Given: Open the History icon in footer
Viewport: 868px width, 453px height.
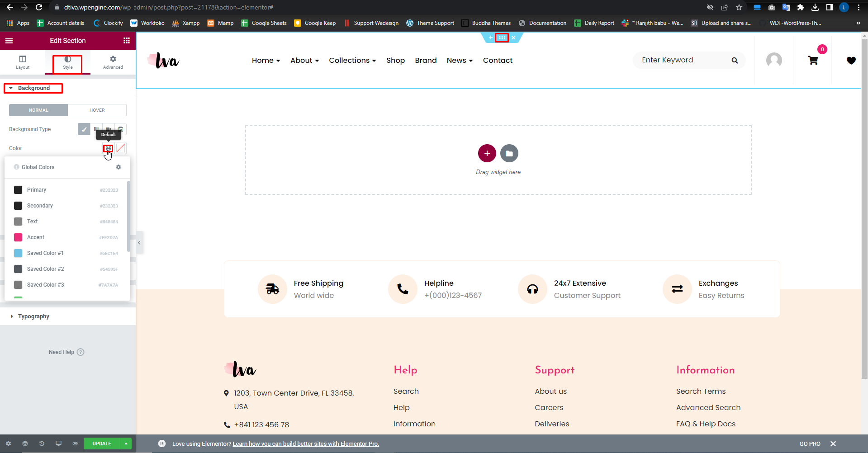Looking at the screenshot, I should click(42, 444).
